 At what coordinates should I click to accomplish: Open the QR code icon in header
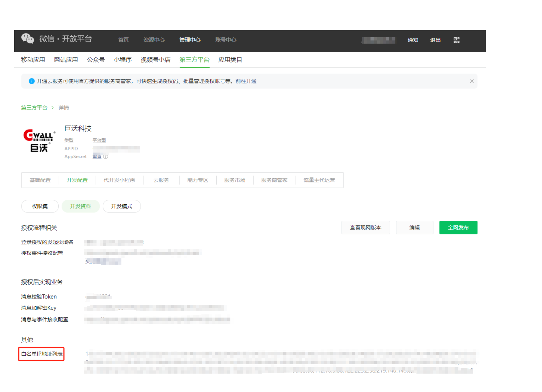pos(456,40)
